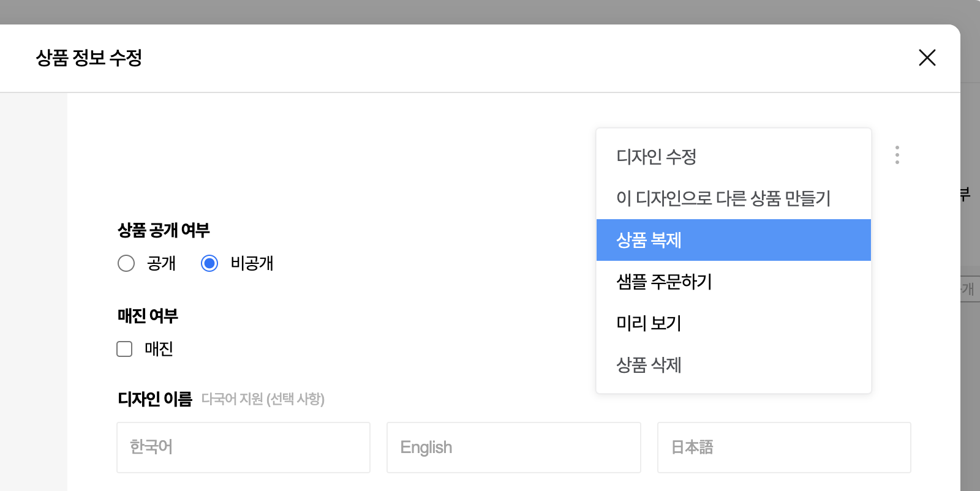
Task: Click the three-dot more options icon
Action: (x=897, y=155)
